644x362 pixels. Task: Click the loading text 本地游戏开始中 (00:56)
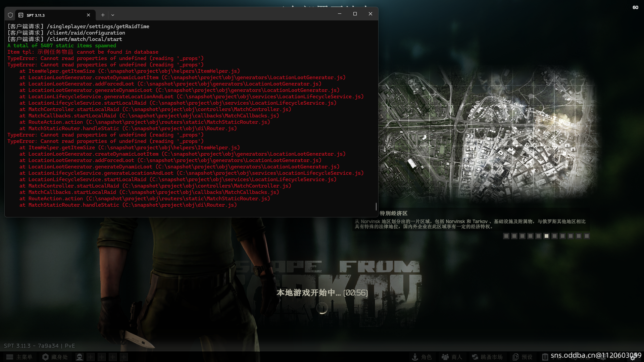pyautogui.click(x=322, y=293)
